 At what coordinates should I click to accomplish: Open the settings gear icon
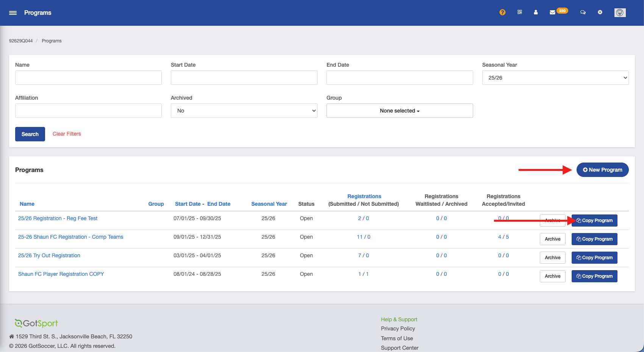pos(600,12)
